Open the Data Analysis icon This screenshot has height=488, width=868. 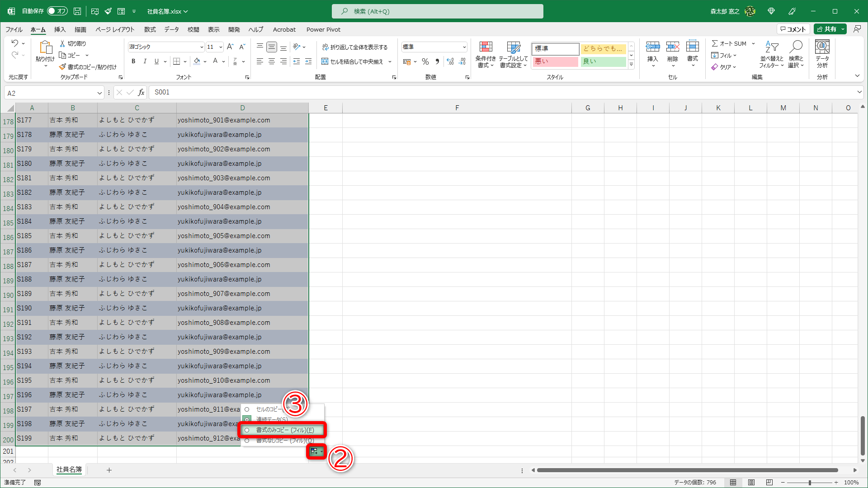tap(822, 47)
